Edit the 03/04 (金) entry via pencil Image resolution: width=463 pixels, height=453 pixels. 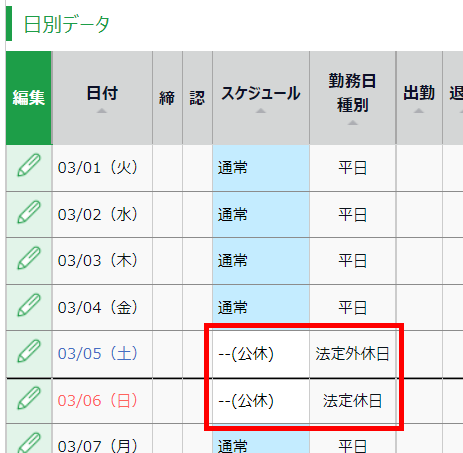(x=29, y=305)
